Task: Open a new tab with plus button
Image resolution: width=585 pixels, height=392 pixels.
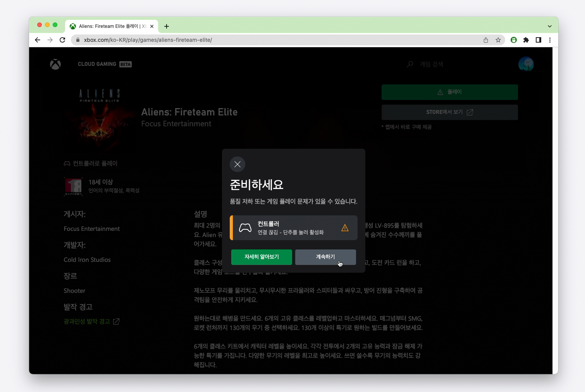Action: point(167,26)
